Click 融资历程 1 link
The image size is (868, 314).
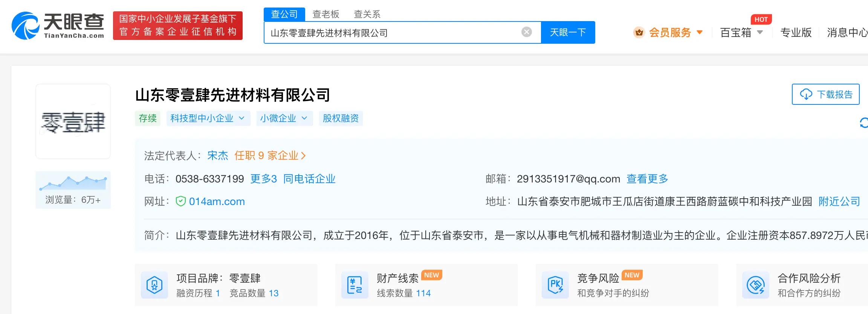coord(198,293)
